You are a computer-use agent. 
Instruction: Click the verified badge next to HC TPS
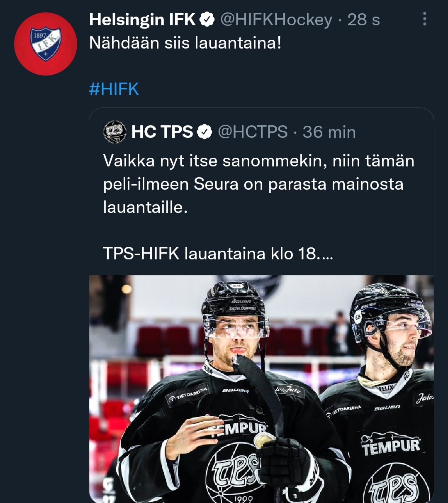(x=204, y=132)
